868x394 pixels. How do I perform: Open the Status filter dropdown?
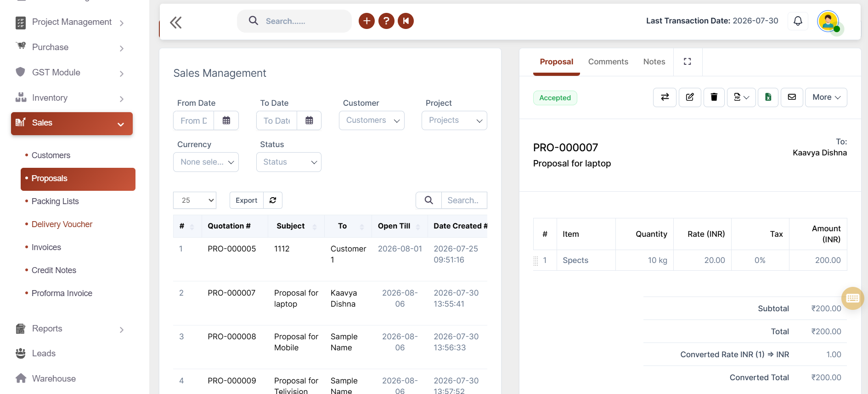tap(288, 162)
